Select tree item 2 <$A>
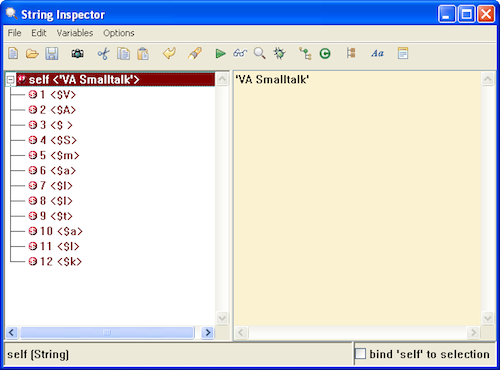The image size is (500, 370). 52,110
